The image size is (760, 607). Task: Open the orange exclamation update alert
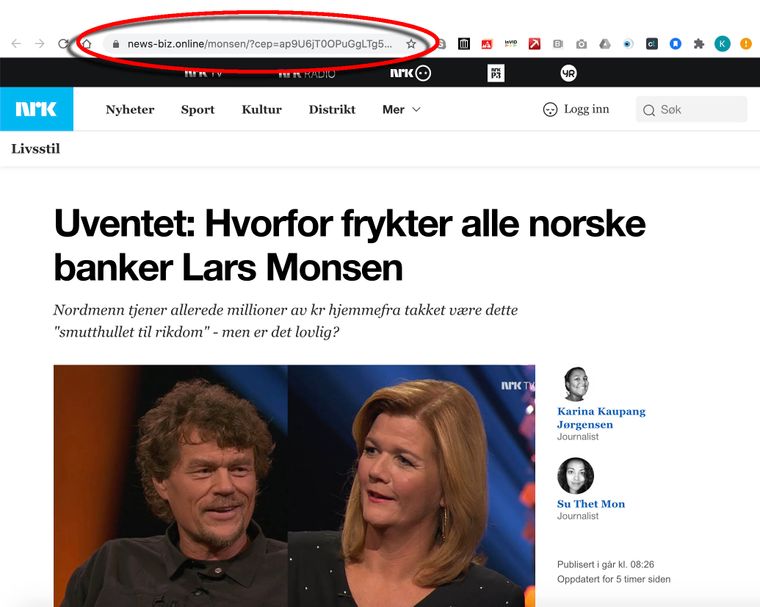(x=745, y=44)
